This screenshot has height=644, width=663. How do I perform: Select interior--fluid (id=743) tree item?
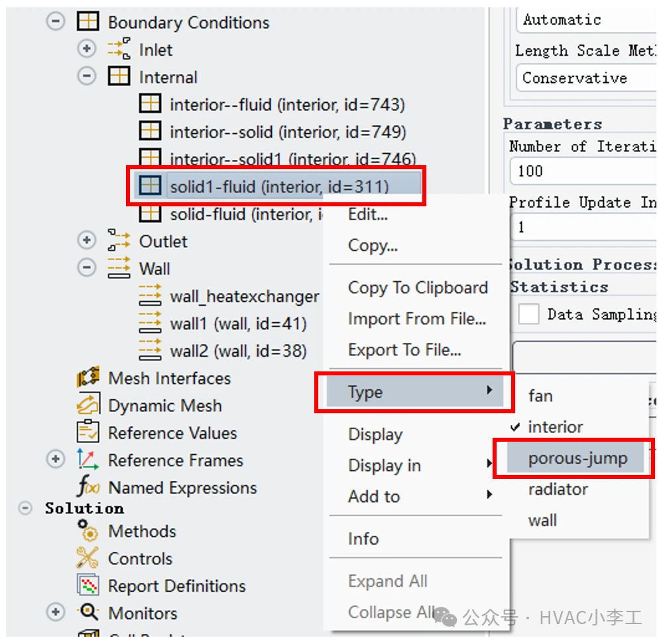click(286, 105)
